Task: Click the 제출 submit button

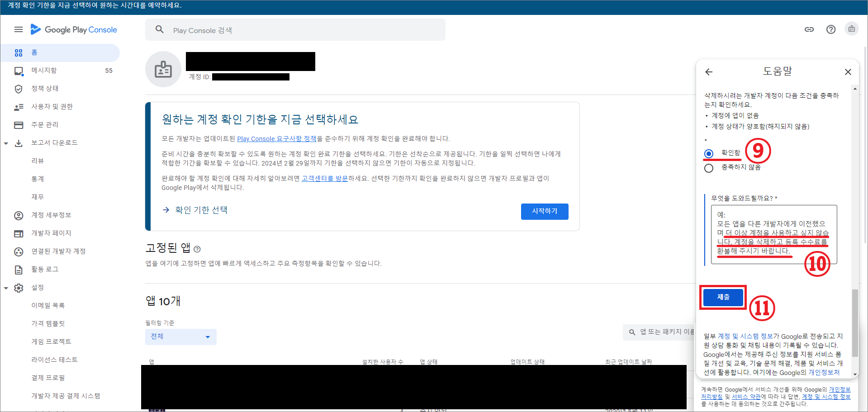Action: pos(723,297)
